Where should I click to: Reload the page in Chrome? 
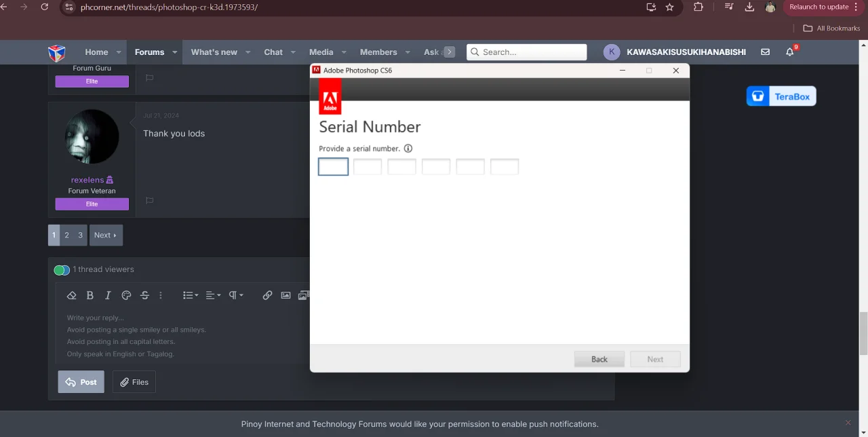point(45,7)
